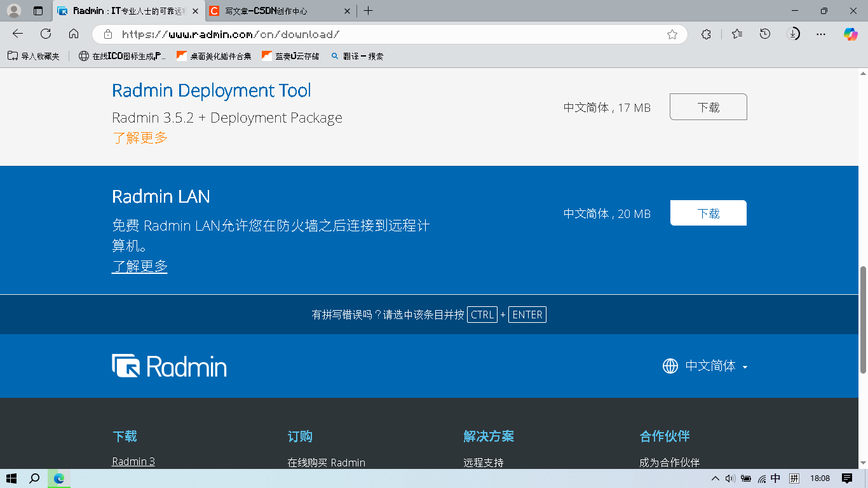The width and height of the screenshot is (868, 488).
Task: Close the CSDN创作中心 tab
Action: pyautogui.click(x=347, y=11)
